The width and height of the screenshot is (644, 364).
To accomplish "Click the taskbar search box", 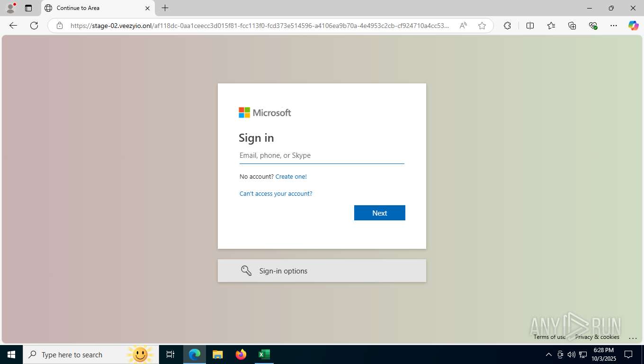I will (x=90, y=355).
